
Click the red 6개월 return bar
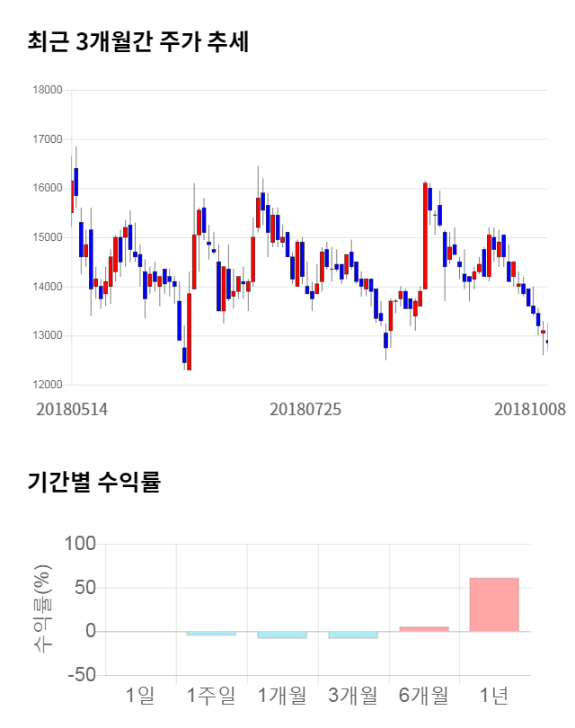click(x=423, y=628)
